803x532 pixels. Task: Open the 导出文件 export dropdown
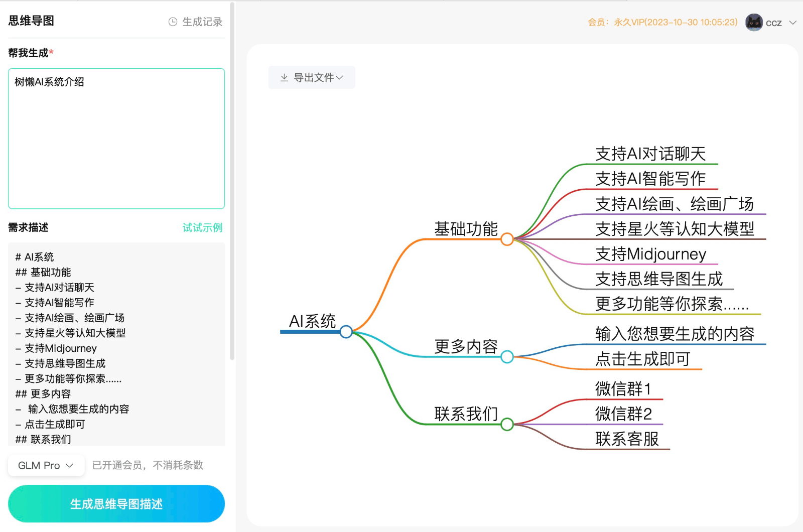click(312, 77)
